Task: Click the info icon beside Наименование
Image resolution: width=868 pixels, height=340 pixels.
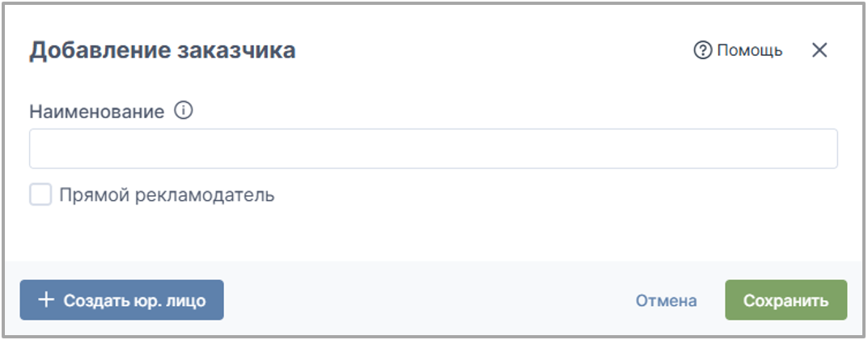Action: tap(184, 111)
